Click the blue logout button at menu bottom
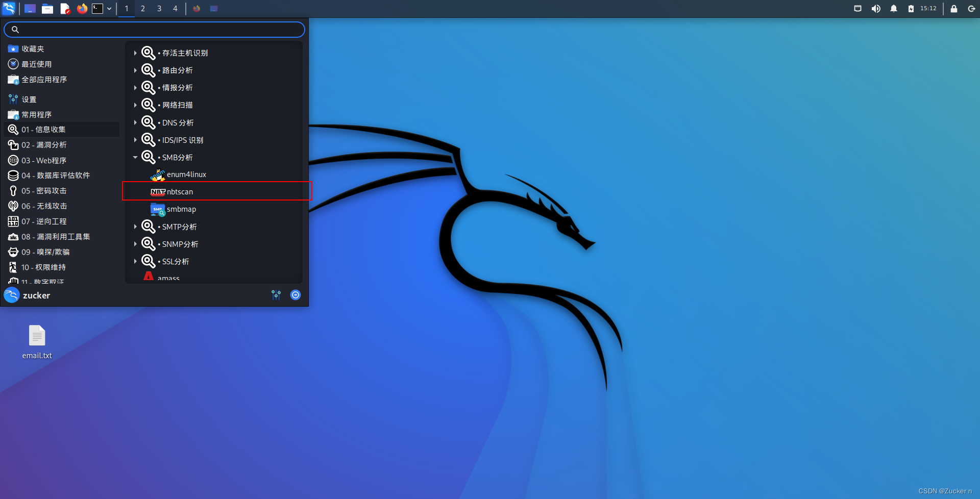This screenshot has width=980, height=499. click(296, 295)
